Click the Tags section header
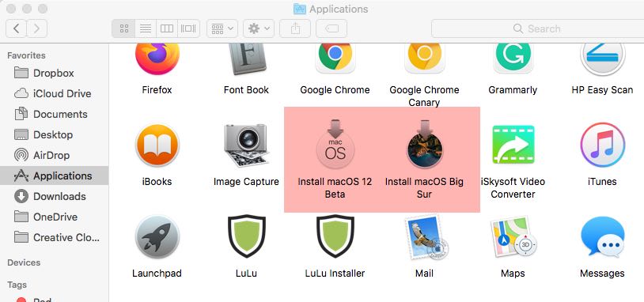The width and height of the screenshot is (644, 302). pyautogui.click(x=17, y=285)
